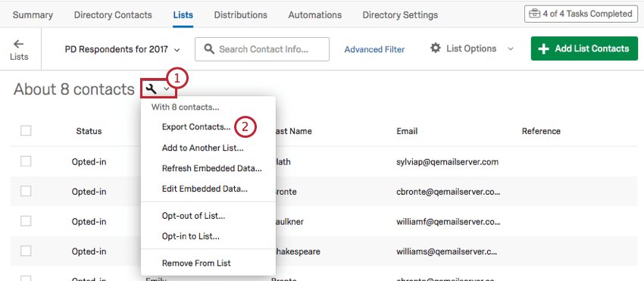Image resolution: width=644 pixels, height=281 pixels.
Task: Open the Automations tab
Action: (x=315, y=15)
